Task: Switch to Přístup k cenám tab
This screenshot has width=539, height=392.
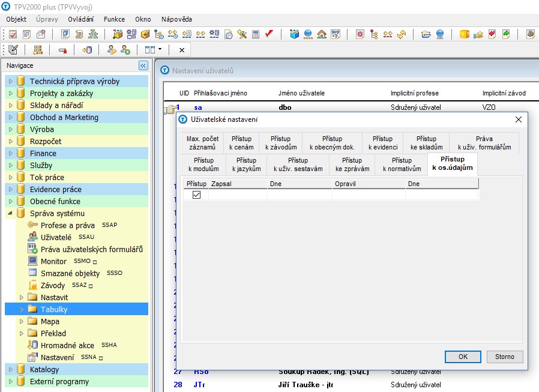Action: click(x=241, y=143)
